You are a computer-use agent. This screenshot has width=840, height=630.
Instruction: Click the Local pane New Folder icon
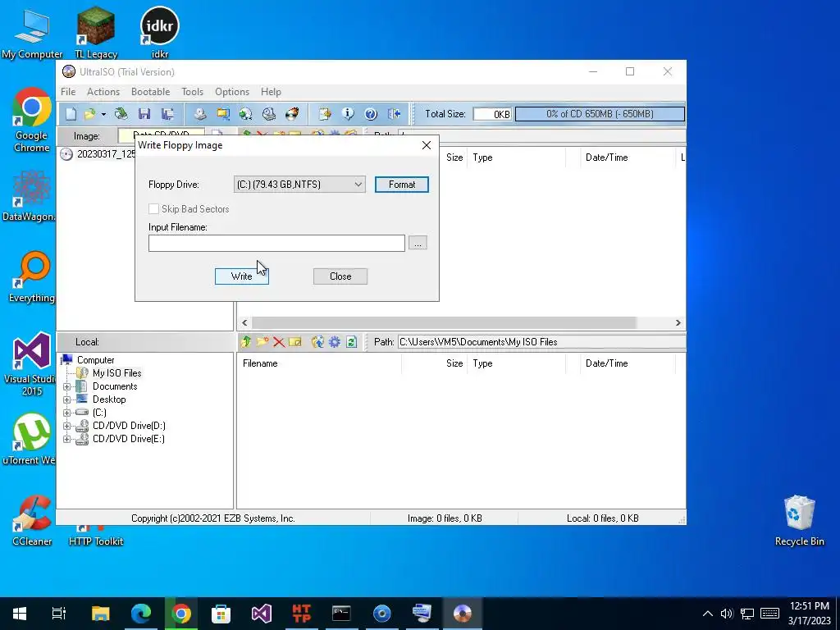click(262, 342)
